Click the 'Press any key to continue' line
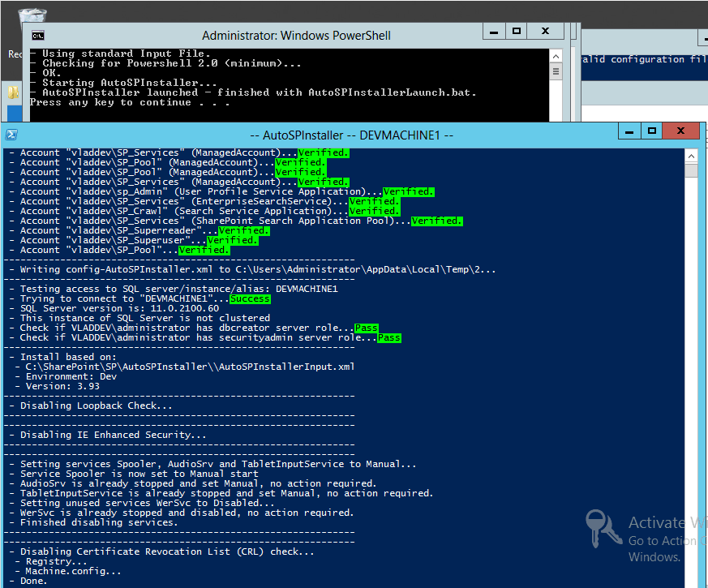Image resolution: width=708 pixels, height=588 pixels. point(130,102)
